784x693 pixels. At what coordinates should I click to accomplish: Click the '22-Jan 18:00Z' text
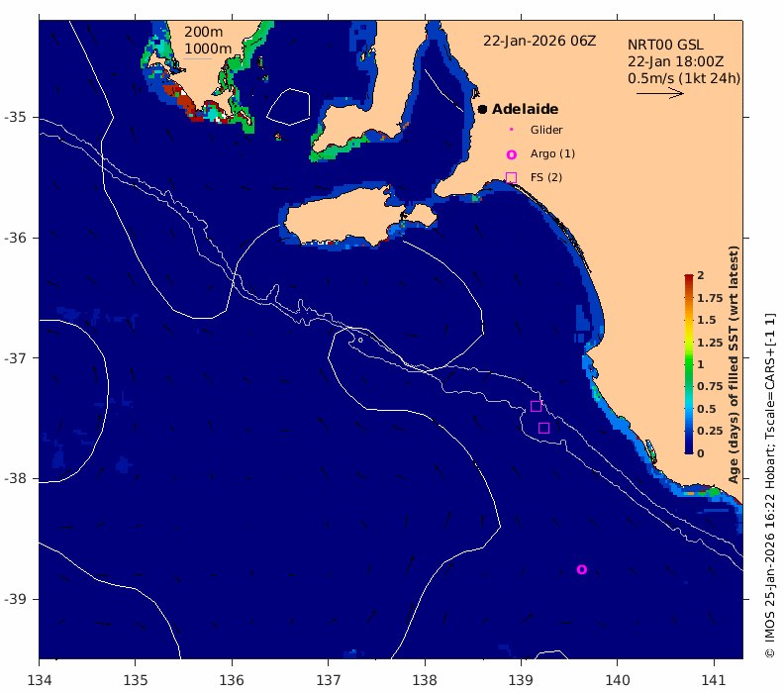pos(675,61)
